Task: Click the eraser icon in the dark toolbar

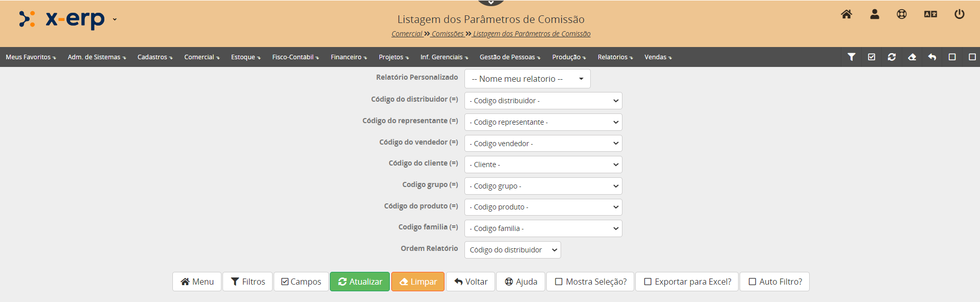Action: click(x=912, y=57)
